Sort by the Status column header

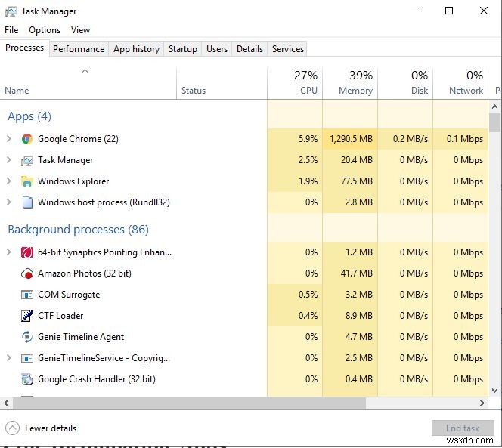coord(222,83)
